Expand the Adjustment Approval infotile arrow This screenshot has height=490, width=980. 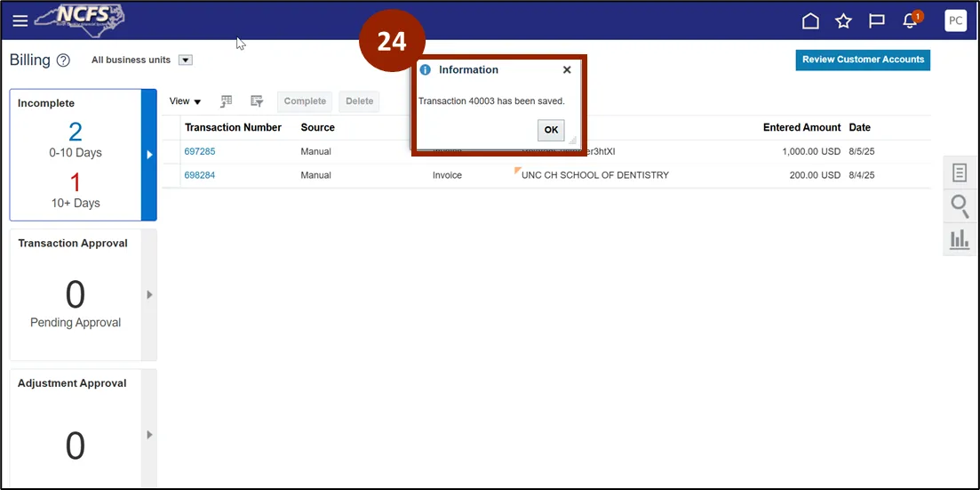click(149, 435)
